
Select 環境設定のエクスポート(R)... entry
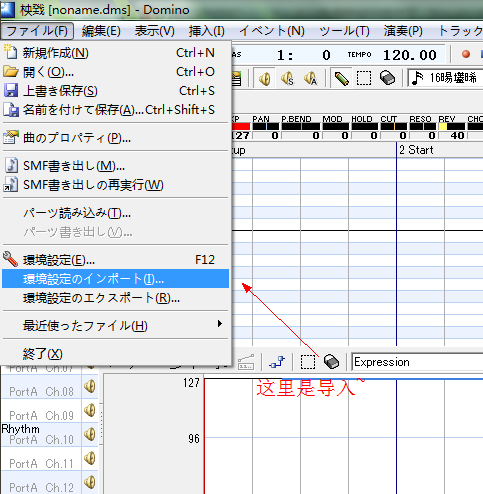(x=115, y=298)
